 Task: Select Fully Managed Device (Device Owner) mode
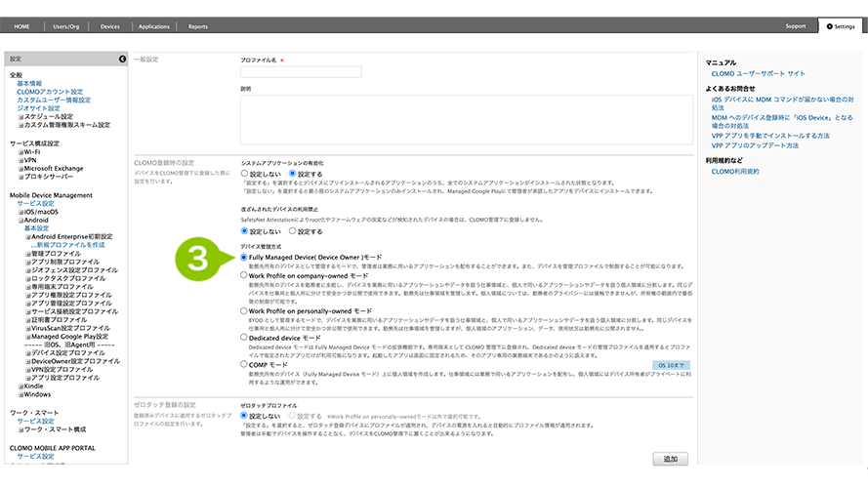coord(243,258)
